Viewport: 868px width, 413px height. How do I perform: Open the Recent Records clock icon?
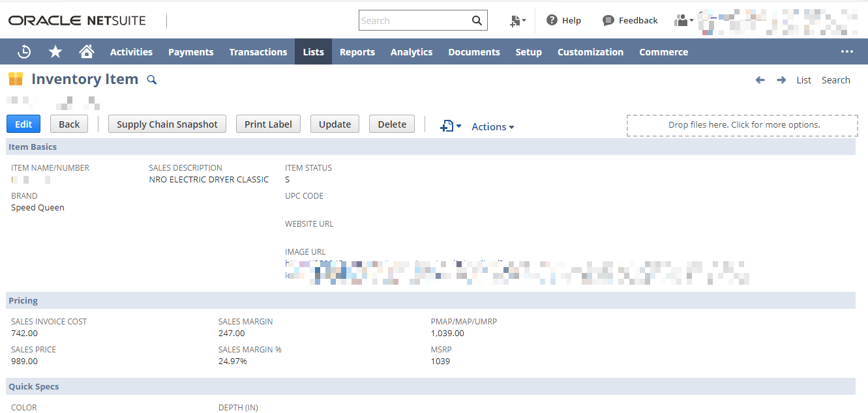pos(24,51)
